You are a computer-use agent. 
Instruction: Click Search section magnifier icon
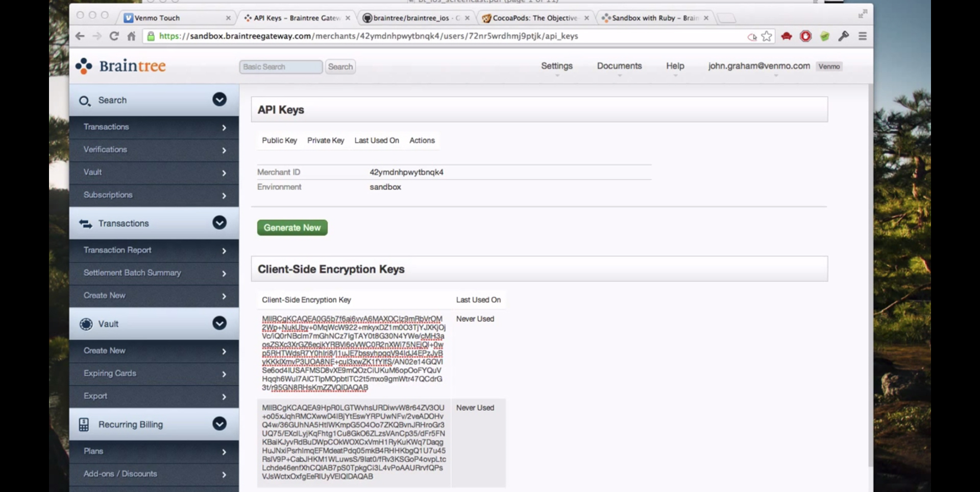pos(85,101)
